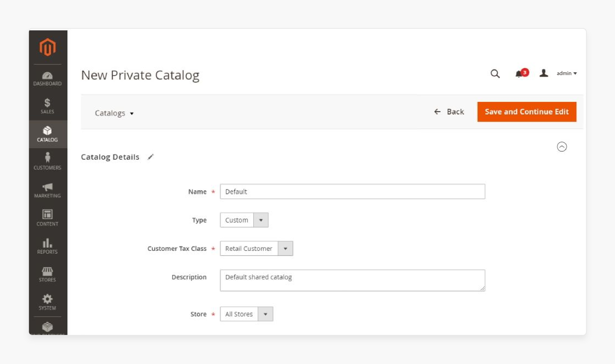This screenshot has height=364, width=615.
Task: Click into the Name input field
Action: click(x=352, y=191)
